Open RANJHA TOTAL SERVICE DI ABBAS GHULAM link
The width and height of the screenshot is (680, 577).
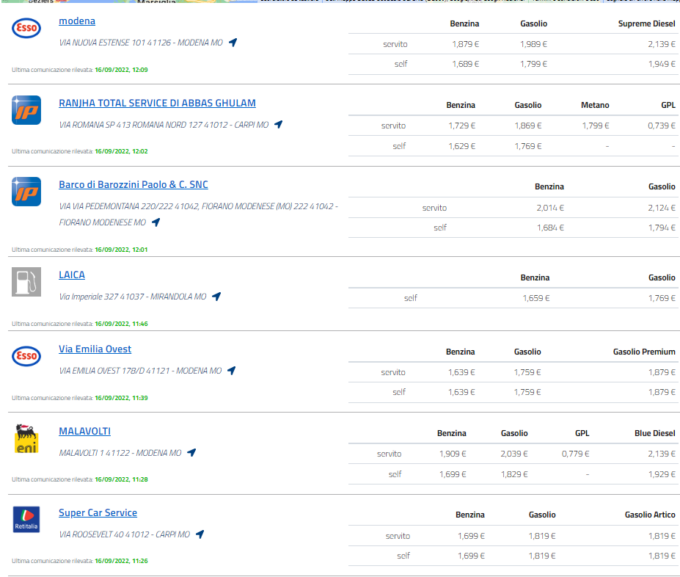click(x=157, y=103)
